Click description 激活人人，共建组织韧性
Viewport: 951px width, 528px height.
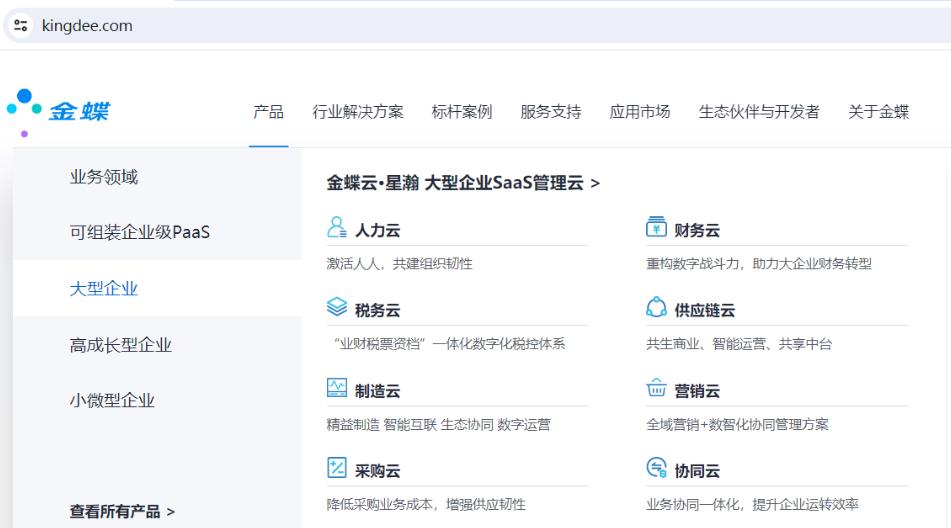[399, 264]
